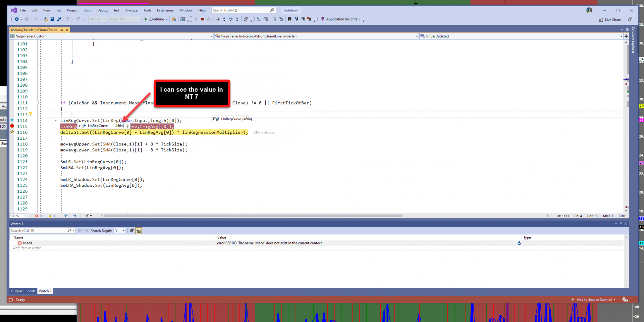Click the user account avatar
This screenshot has width=644, height=322.
coord(589,10)
